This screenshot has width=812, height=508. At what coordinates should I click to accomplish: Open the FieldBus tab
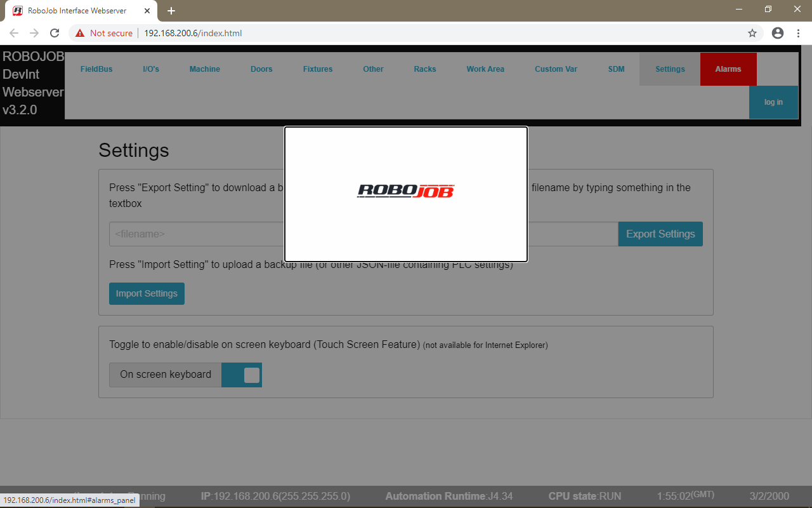point(96,69)
